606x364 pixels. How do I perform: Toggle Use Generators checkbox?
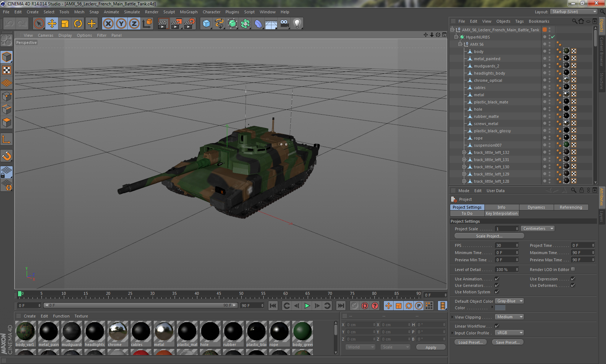coord(497,285)
